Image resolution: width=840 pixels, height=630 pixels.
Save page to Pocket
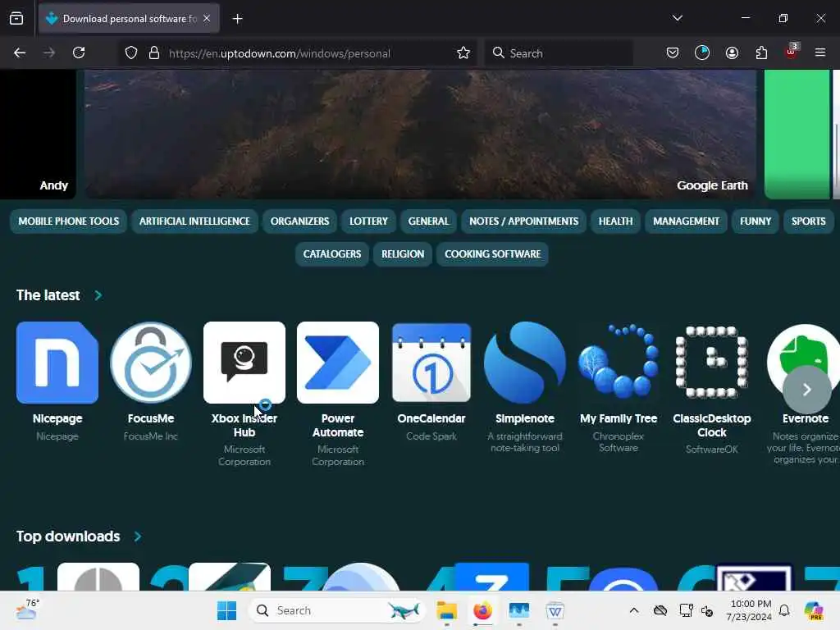coord(673,52)
